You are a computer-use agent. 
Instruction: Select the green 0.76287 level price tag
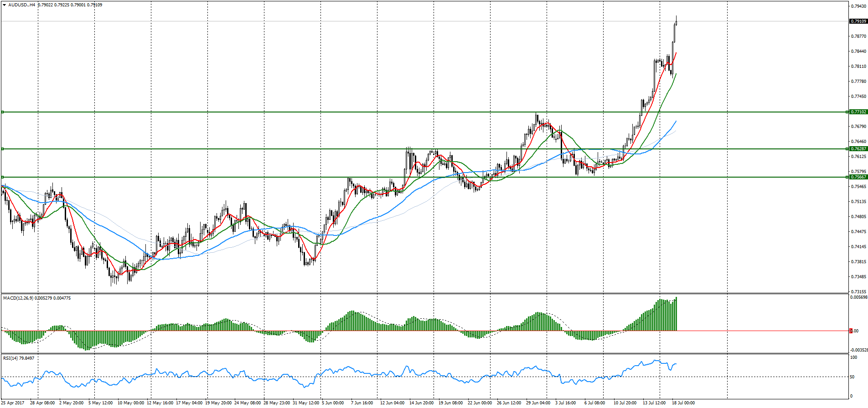tap(858, 149)
